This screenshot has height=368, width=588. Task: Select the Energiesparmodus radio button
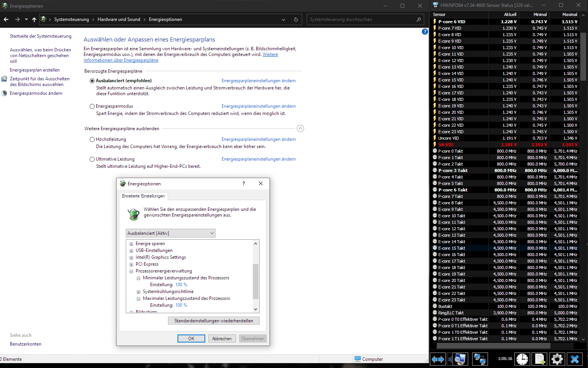pos(92,106)
